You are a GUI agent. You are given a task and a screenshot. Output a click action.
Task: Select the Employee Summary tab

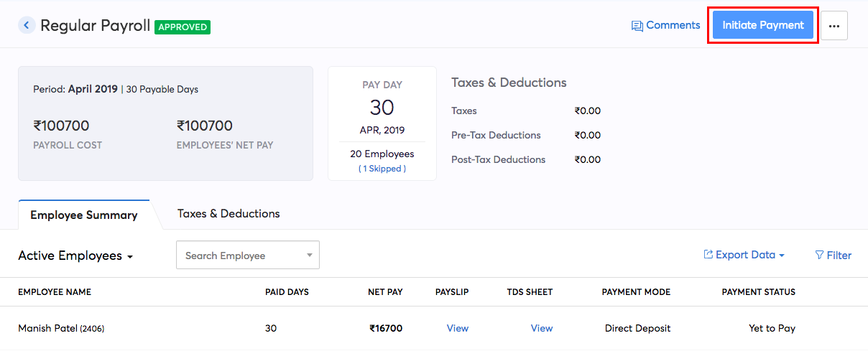coord(84,215)
